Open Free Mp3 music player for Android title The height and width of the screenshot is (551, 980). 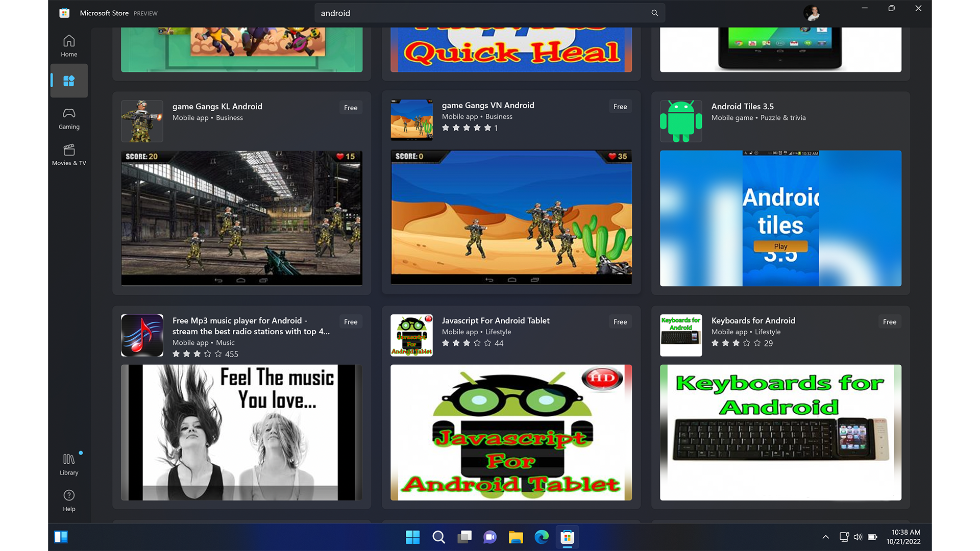coord(251,326)
